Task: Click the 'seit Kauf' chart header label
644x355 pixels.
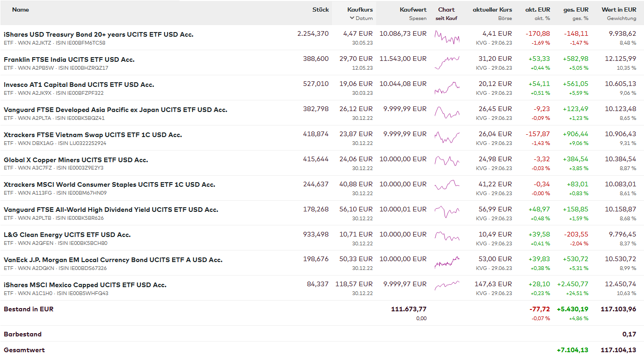Action: (446, 19)
